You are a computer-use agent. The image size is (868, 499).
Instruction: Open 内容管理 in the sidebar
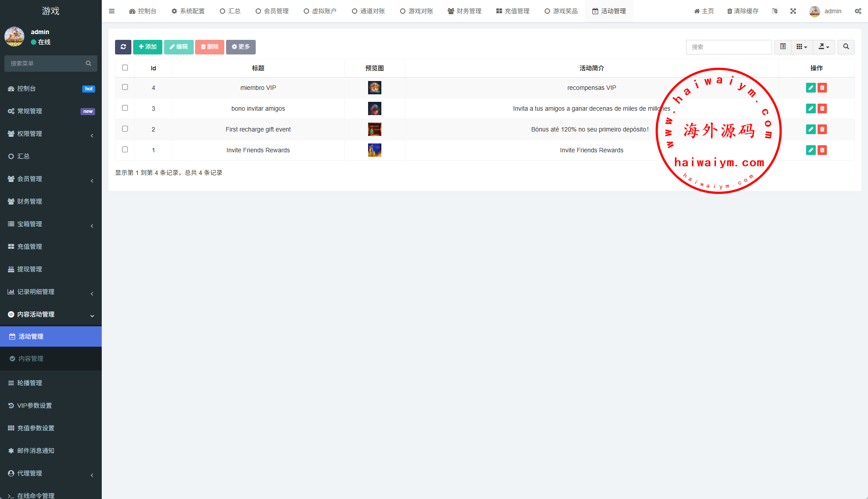click(x=31, y=359)
